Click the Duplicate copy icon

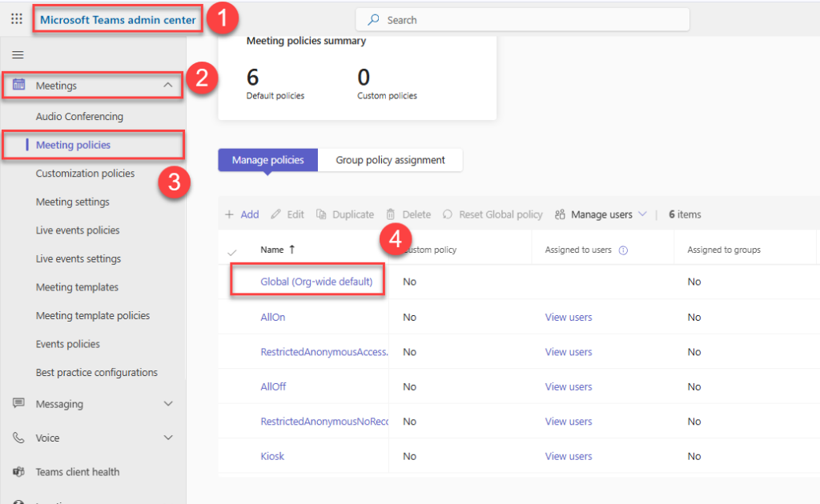click(321, 214)
